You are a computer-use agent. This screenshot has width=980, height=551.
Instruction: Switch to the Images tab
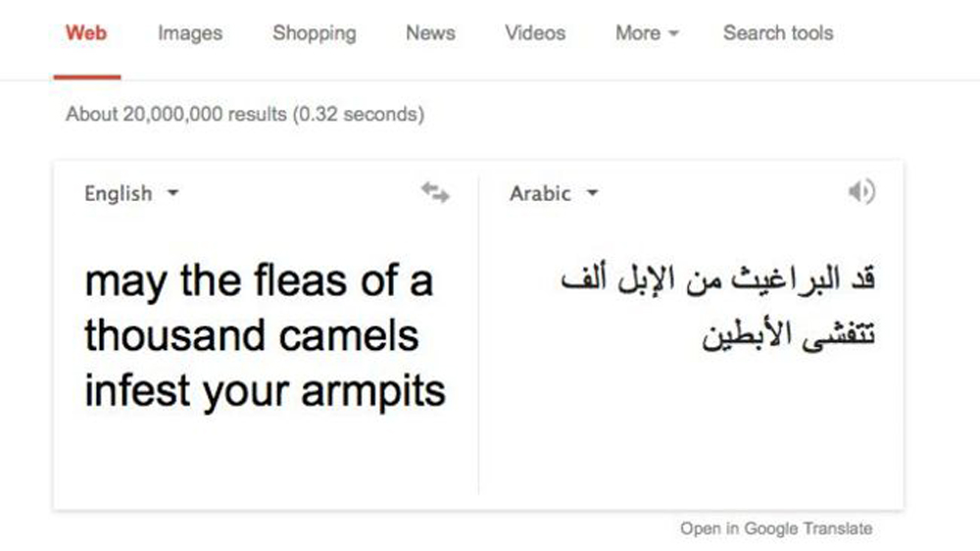[190, 33]
